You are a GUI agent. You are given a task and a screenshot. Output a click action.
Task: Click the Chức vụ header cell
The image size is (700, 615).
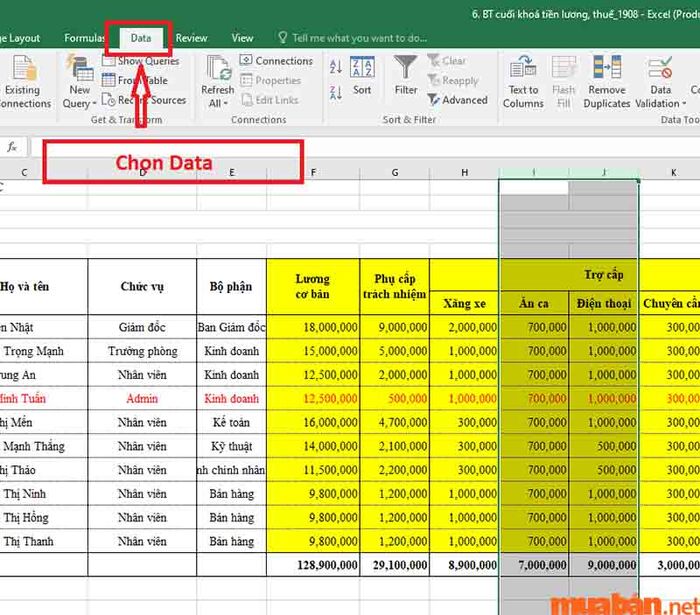(142, 287)
